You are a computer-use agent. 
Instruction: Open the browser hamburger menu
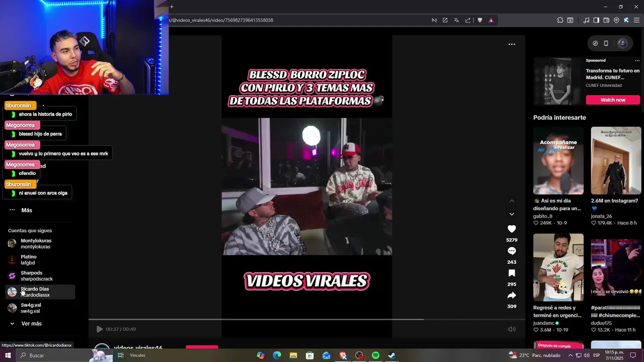point(636,20)
